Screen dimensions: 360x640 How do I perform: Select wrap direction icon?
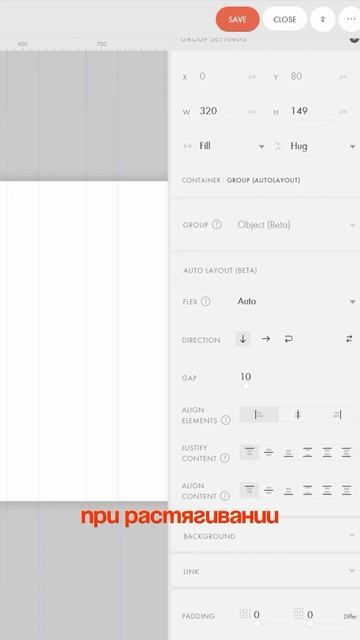point(289,339)
